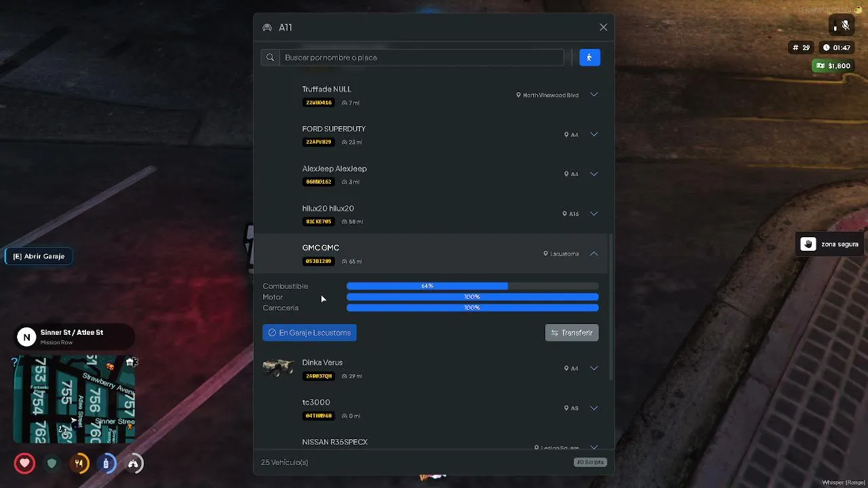
Task: Click the hilux20 hilux20 vehicle name
Action: click(x=328, y=209)
